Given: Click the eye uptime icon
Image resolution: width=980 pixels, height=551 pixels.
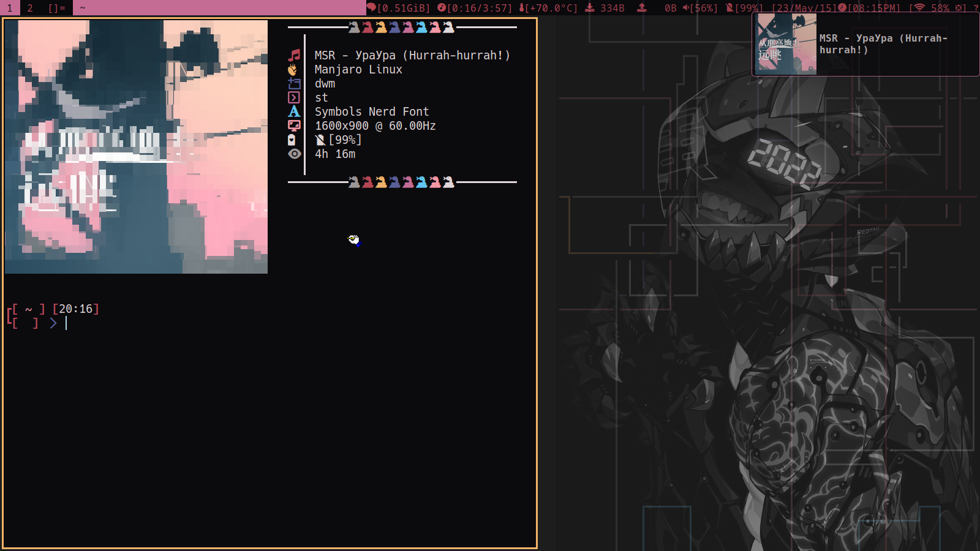Looking at the screenshot, I should point(295,154).
